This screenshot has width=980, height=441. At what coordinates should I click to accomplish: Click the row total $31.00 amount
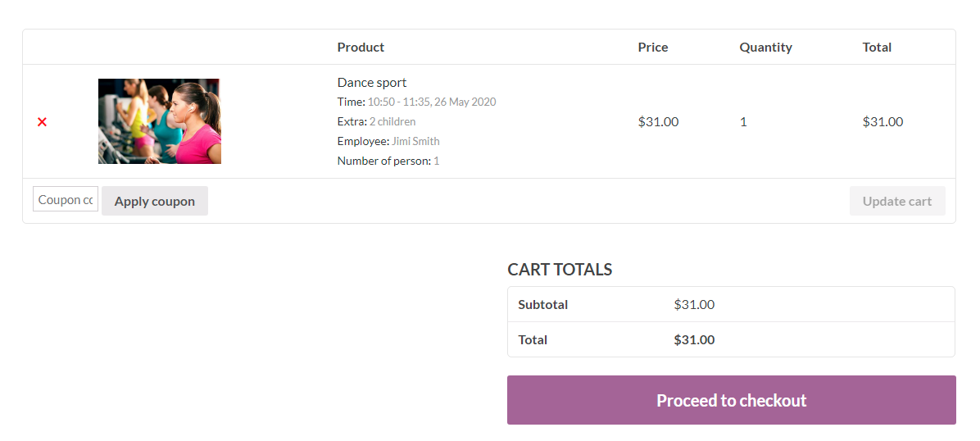pos(882,122)
